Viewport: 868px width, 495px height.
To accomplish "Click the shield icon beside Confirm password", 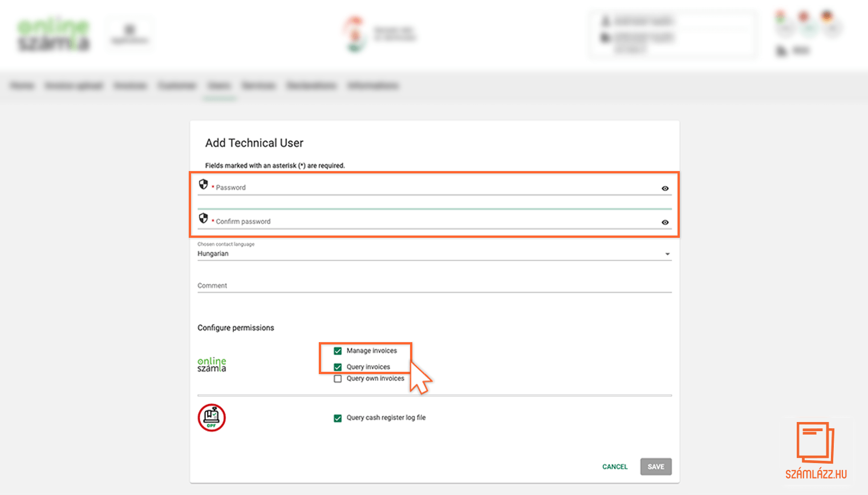I will (x=204, y=218).
